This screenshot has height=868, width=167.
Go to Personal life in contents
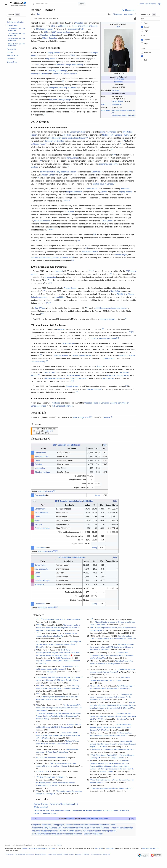(11, 49)
